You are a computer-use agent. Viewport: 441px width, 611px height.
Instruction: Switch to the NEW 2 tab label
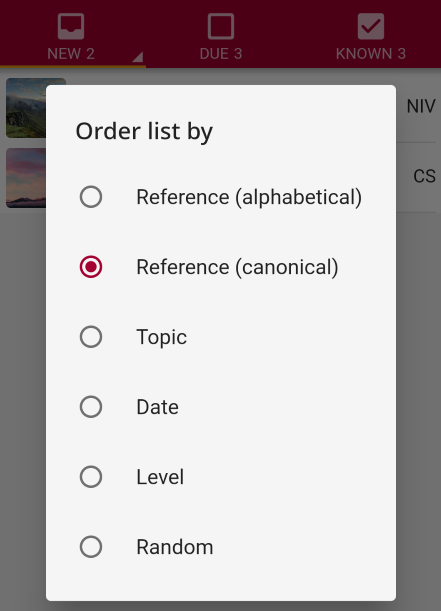pyautogui.click(x=71, y=54)
